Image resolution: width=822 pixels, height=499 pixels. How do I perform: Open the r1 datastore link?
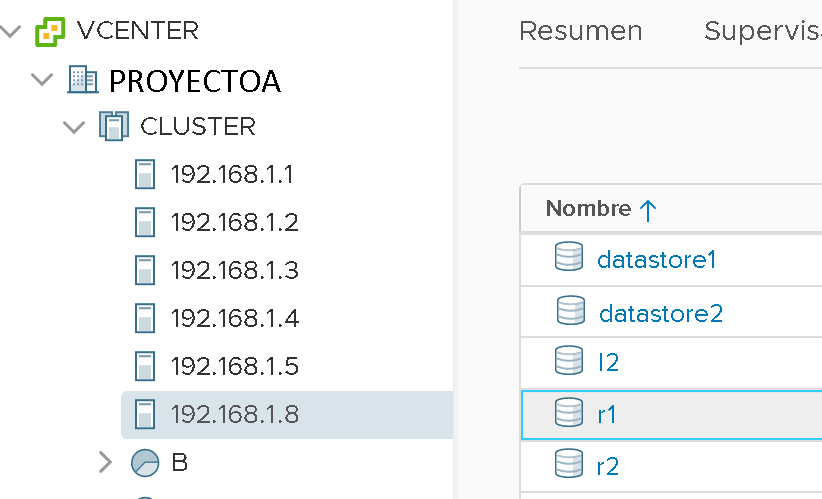(x=607, y=415)
